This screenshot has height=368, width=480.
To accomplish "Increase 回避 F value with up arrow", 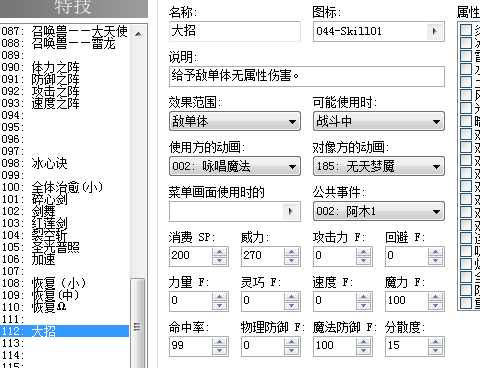I will coord(436,251).
